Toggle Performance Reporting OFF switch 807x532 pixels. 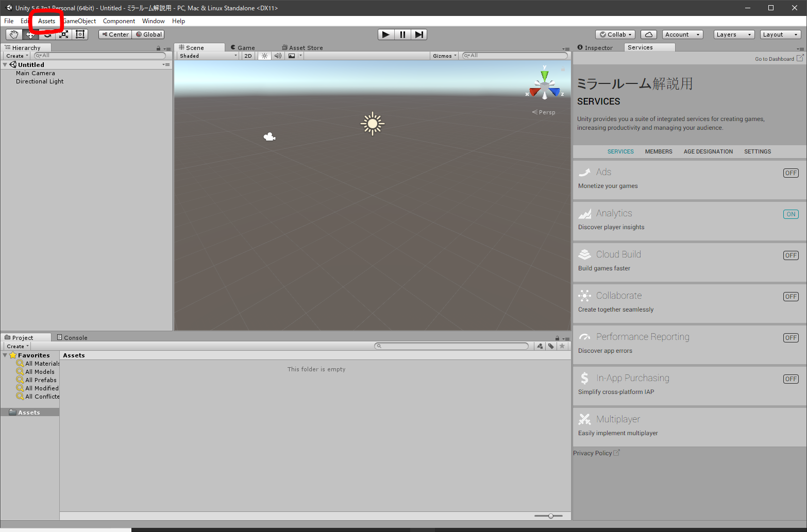click(x=791, y=338)
